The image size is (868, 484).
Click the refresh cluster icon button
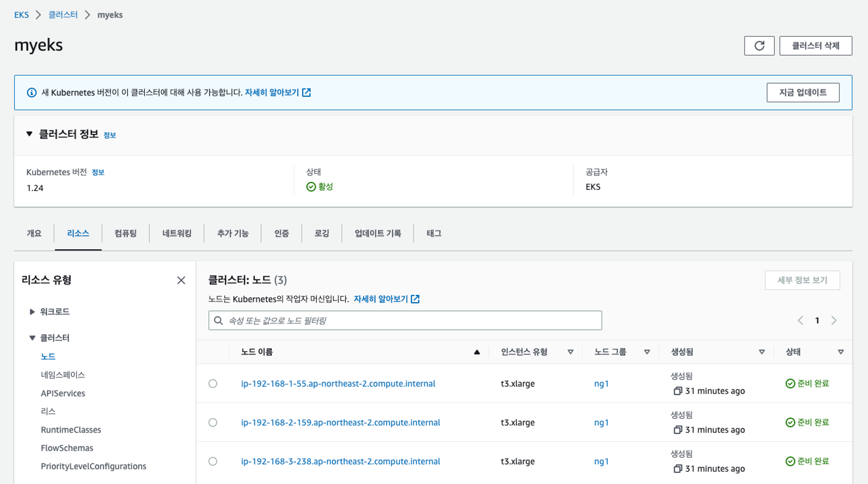point(759,46)
